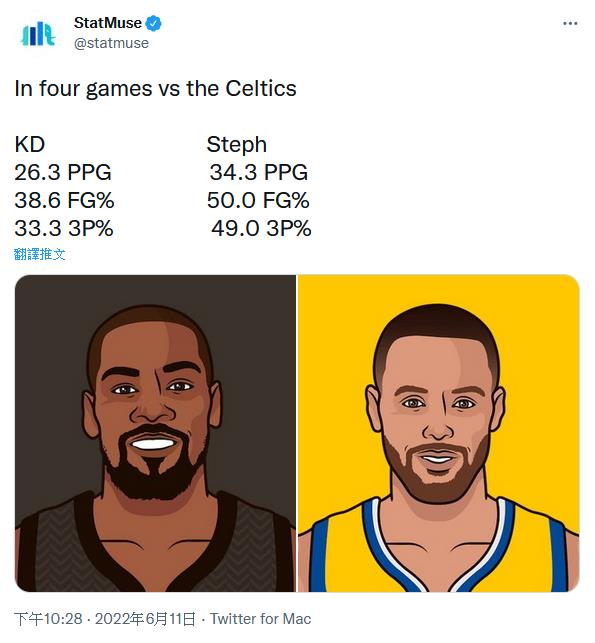The image size is (595, 643).
Task: Click the Steph player name heading
Action: pyautogui.click(x=237, y=145)
